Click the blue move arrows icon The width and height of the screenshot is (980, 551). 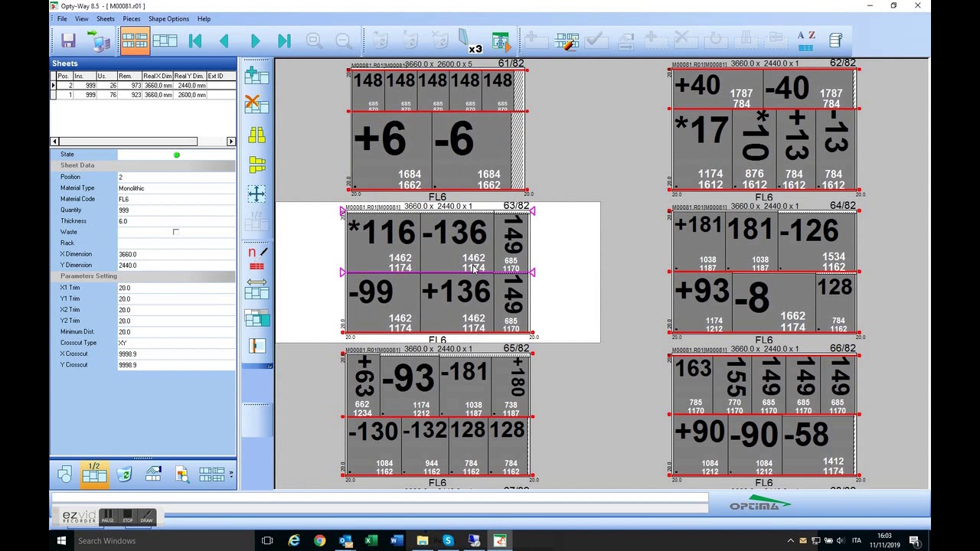(256, 194)
